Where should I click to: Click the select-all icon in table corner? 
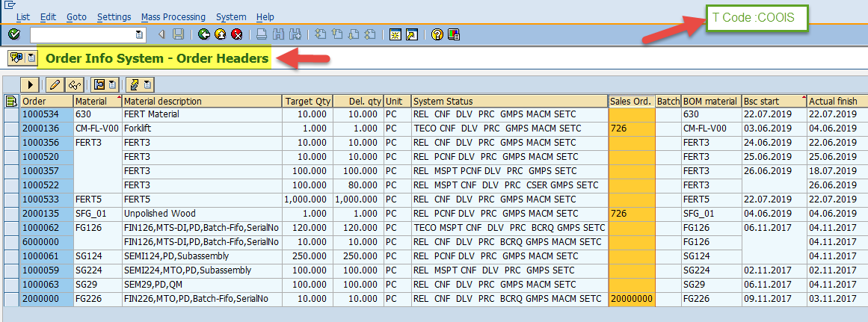pos(11,102)
